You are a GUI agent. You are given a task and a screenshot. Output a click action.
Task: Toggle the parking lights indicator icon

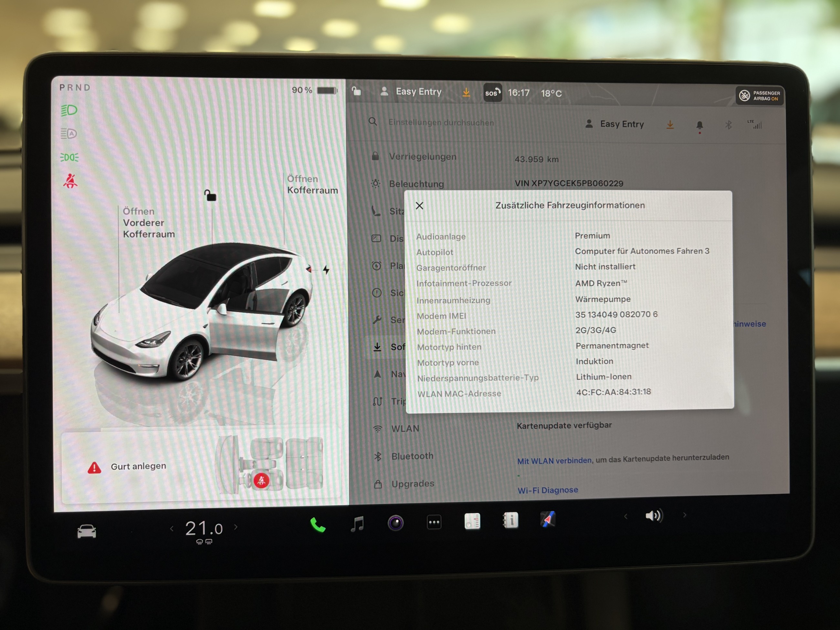pos(69,157)
